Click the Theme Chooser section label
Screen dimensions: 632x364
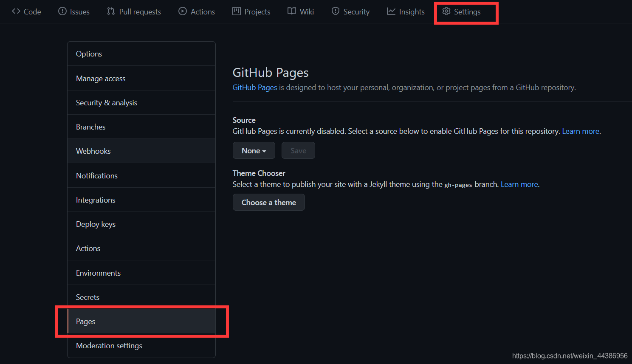[x=259, y=173]
